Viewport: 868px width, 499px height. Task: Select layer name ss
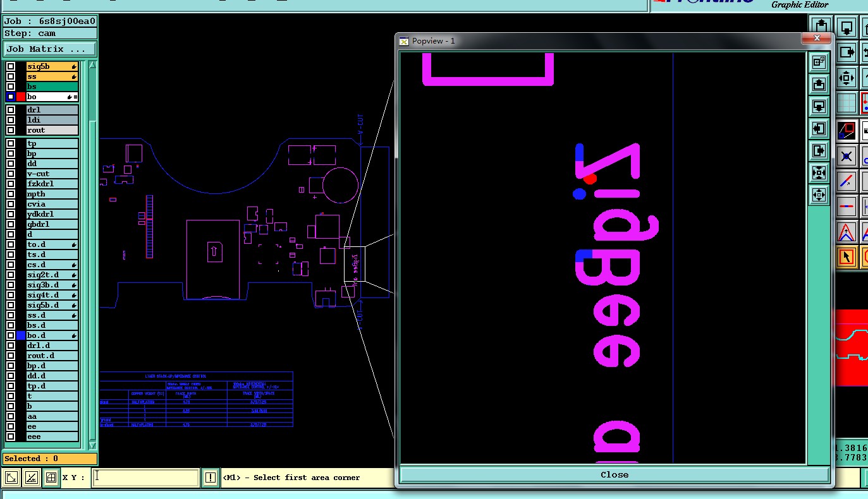pos(52,76)
